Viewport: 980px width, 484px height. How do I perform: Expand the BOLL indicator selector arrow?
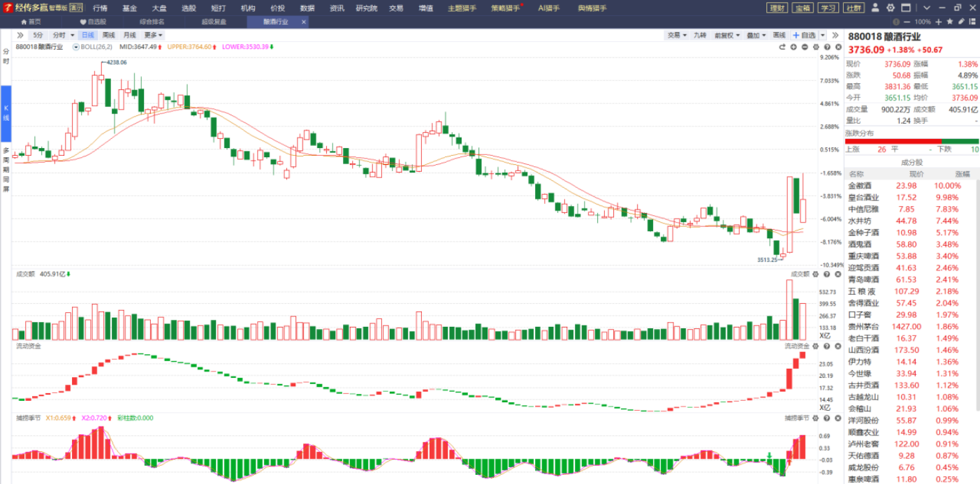tap(76, 47)
